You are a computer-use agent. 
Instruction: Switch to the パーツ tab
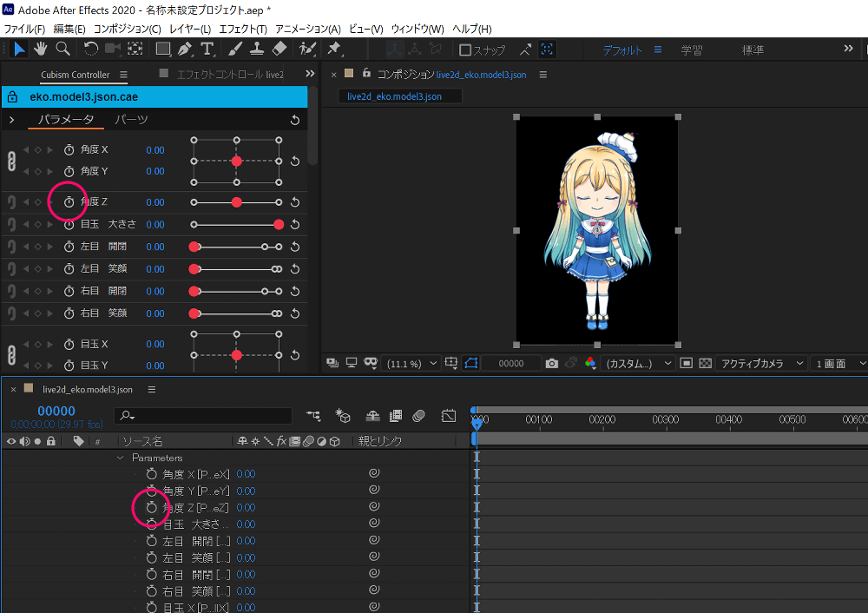[131, 120]
